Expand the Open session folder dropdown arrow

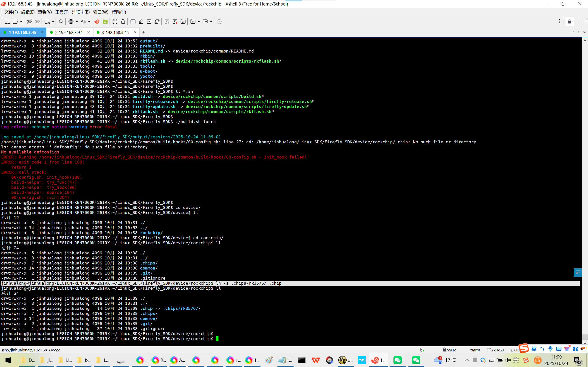(x=21, y=22)
